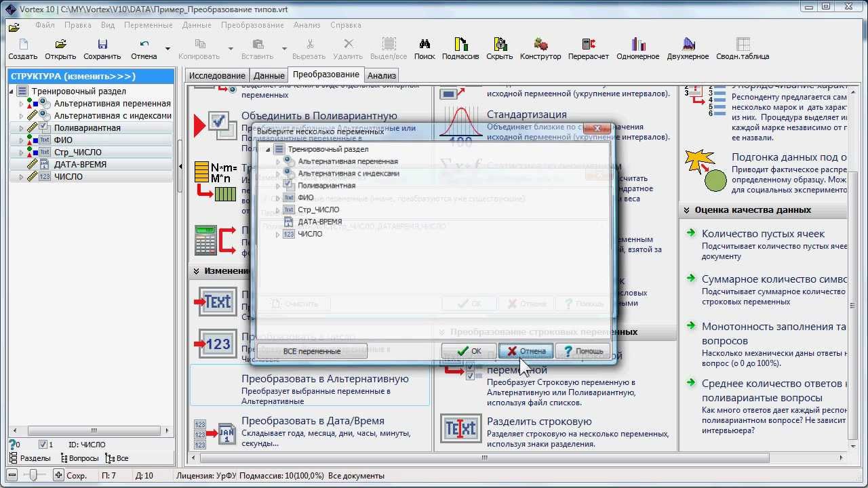Click the Помощь help button in dialog
The width and height of the screenshot is (868, 488).
point(582,351)
